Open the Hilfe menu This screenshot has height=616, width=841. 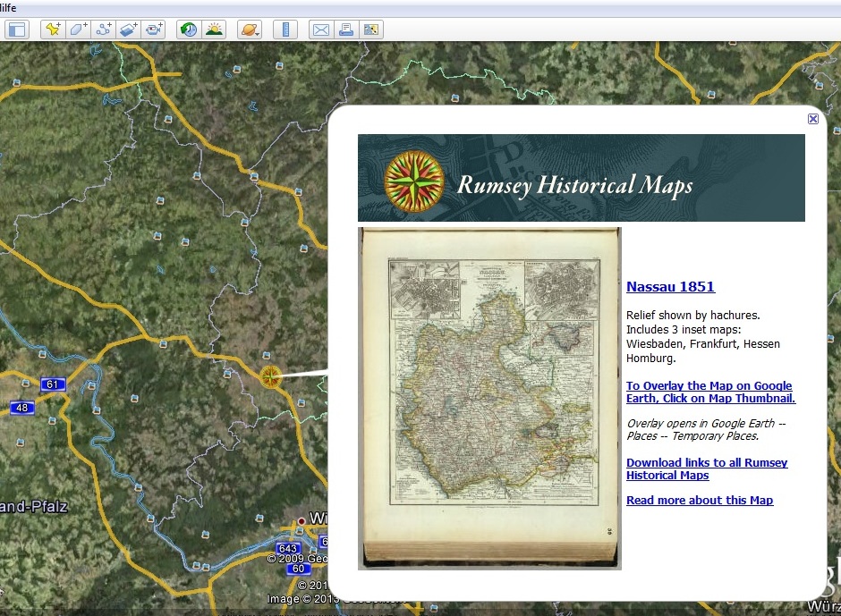click(8, 8)
